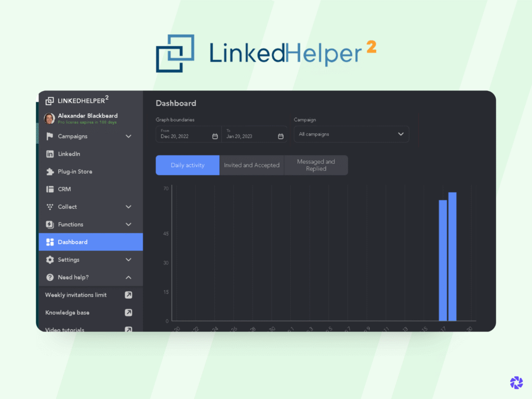Select the Functions lightning icon
Viewport: 532px width, 399px height.
pyautogui.click(x=49, y=224)
